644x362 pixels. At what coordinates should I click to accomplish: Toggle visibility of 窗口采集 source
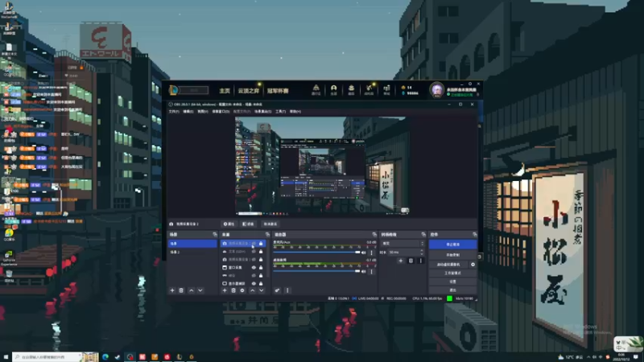point(254,268)
